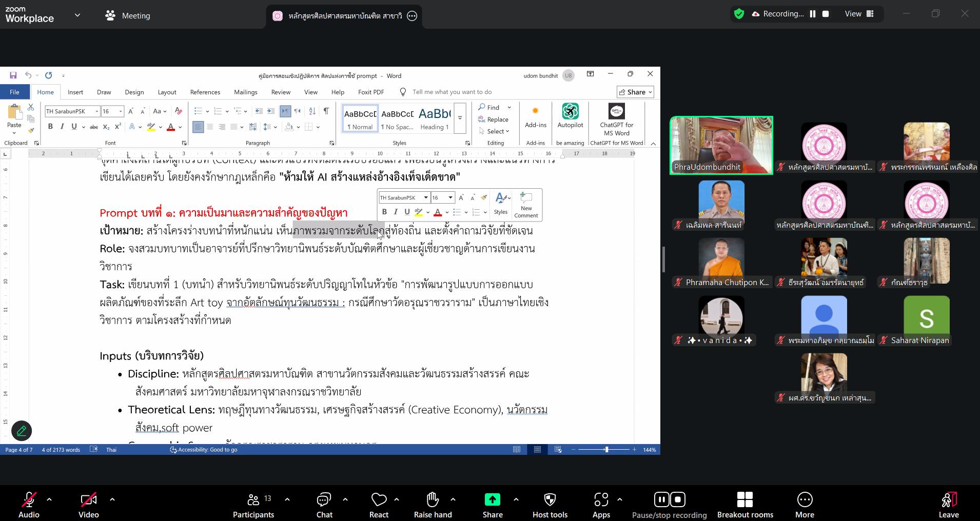Viewport: 980px width, 521px height.
Task: Expand Zoom Workplace dropdown chevron
Action: point(77,15)
